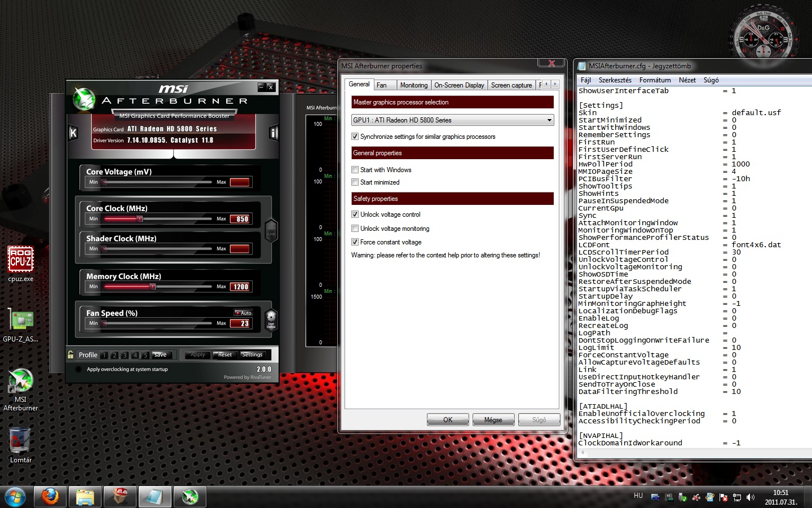The height and width of the screenshot is (508, 812).
Task: Open Action Center flag tray icon
Action: 723,497
